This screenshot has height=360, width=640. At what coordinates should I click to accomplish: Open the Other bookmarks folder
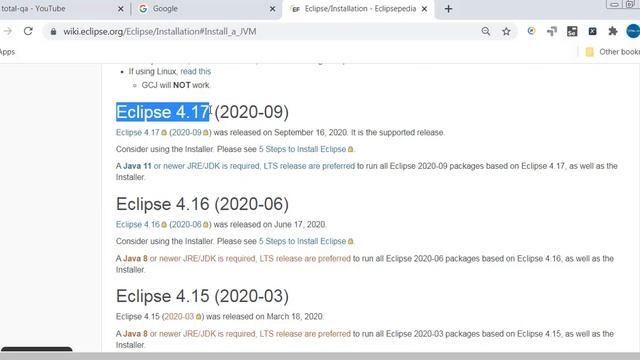[x=612, y=52]
